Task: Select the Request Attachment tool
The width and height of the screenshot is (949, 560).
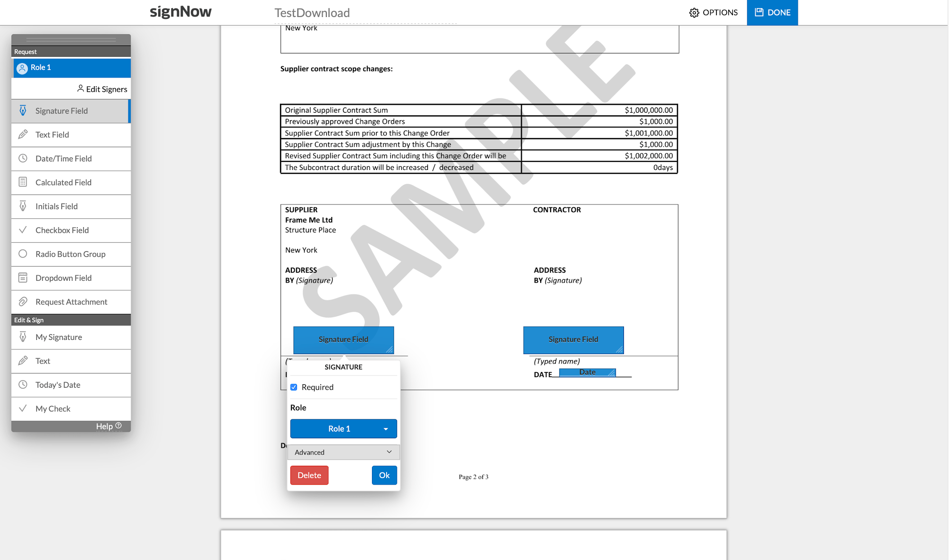Action: pos(72,302)
